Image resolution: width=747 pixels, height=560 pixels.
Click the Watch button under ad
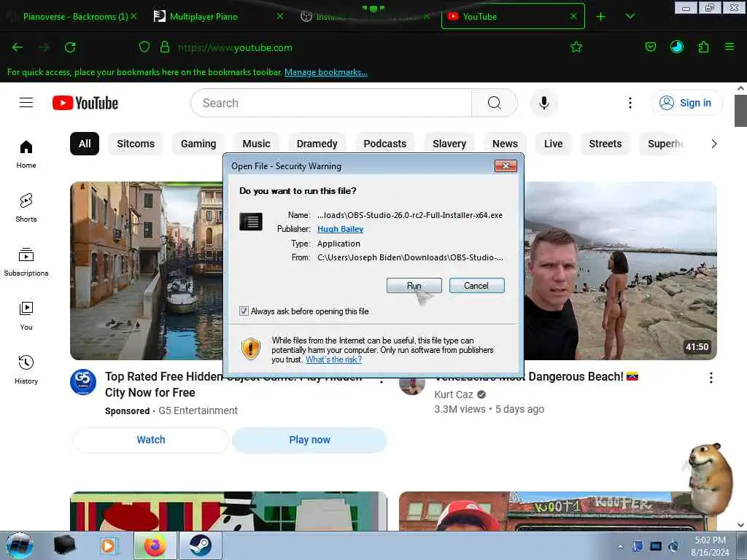[x=150, y=440]
